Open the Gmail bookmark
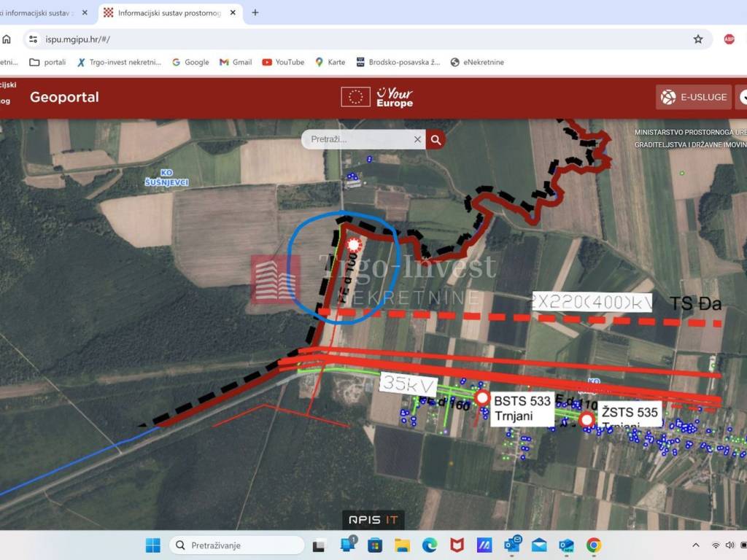Viewport: 747px width, 560px height. click(x=236, y=62)
